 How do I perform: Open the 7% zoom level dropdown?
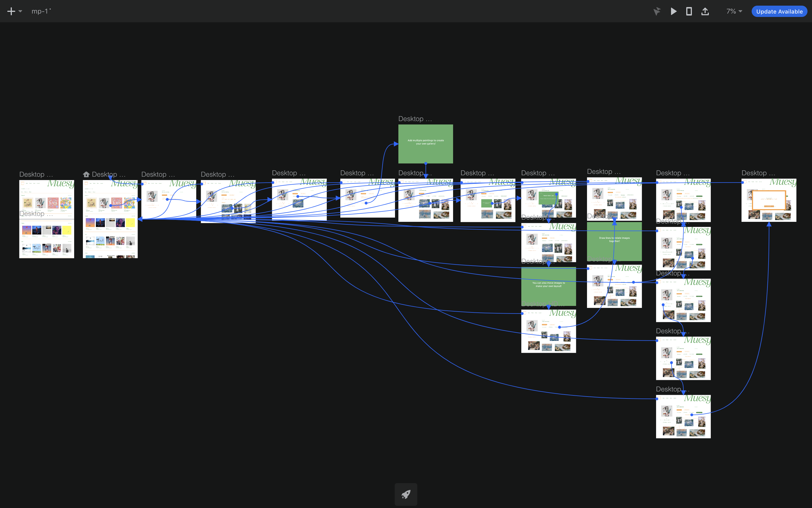[734, 11]
